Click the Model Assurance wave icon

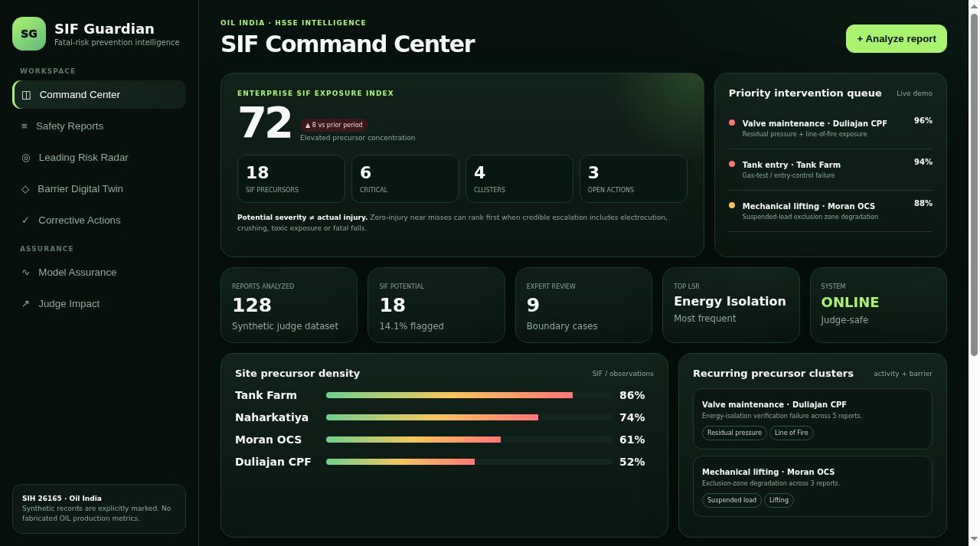tap(25, 273)
